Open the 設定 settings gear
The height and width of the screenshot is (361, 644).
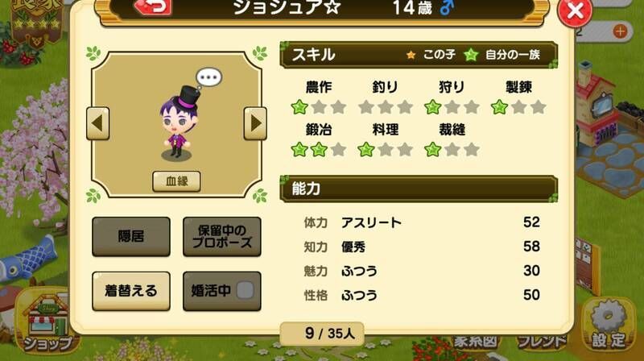click(x=608, y=325)
